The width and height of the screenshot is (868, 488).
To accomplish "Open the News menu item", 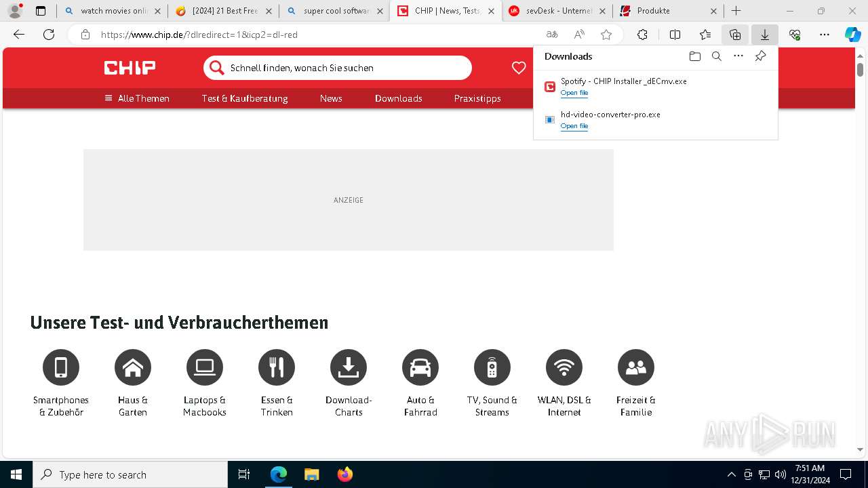I will coord(331,98).
